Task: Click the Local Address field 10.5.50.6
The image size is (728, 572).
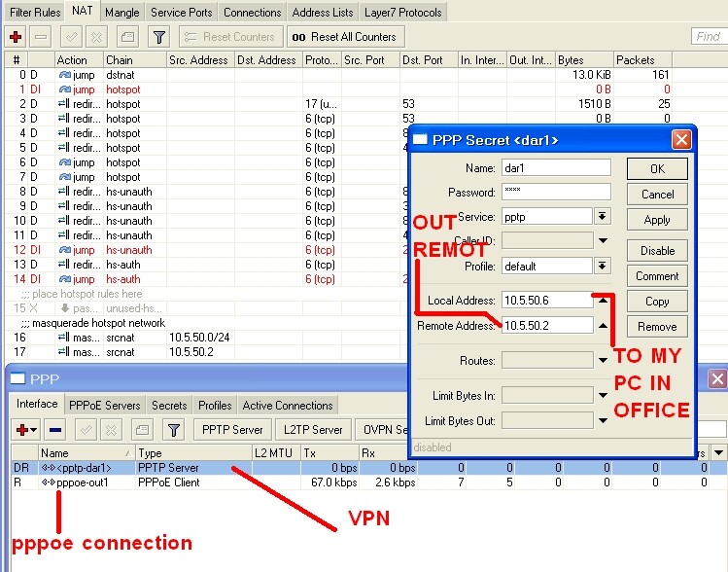Action: click(x=547, y=301)
